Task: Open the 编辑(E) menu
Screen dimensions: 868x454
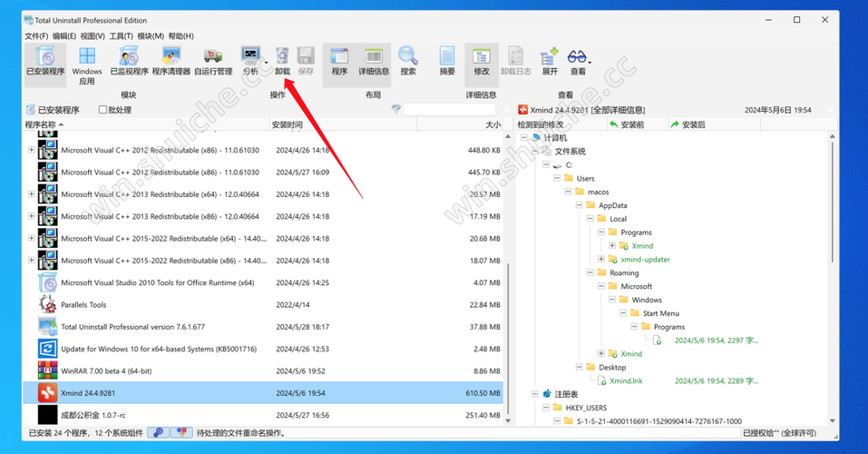Action: tap(64, 36)
